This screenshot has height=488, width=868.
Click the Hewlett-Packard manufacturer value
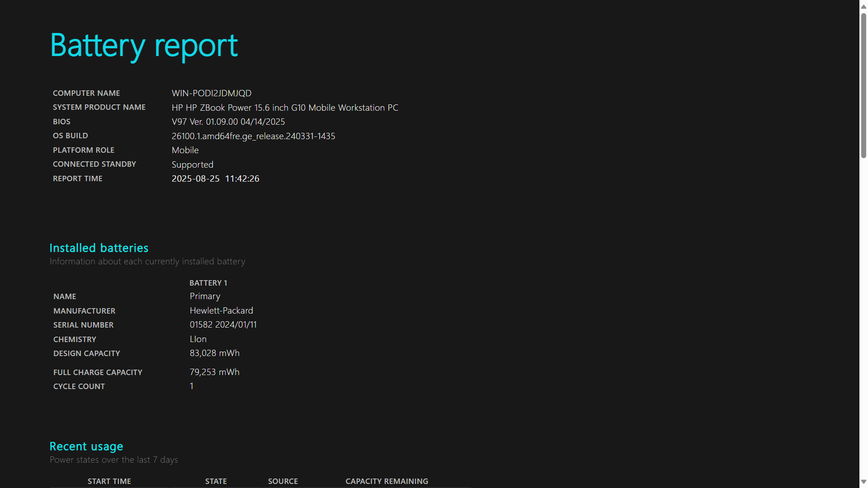click(x=221, y=310)
